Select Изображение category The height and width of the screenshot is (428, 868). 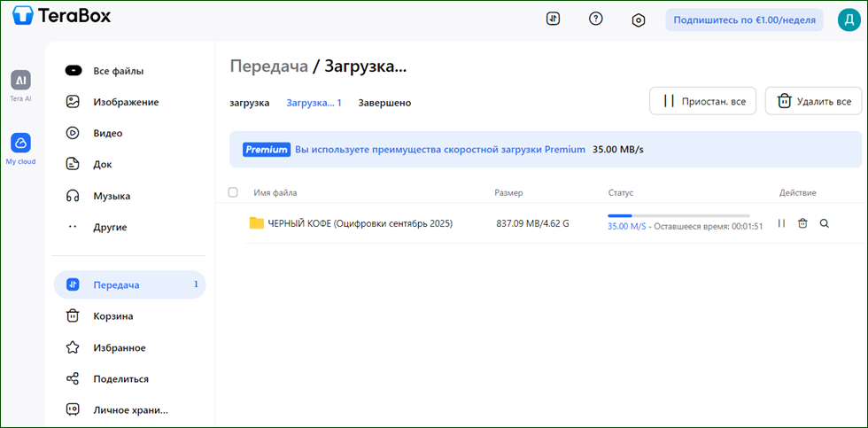tap(126, 102)
